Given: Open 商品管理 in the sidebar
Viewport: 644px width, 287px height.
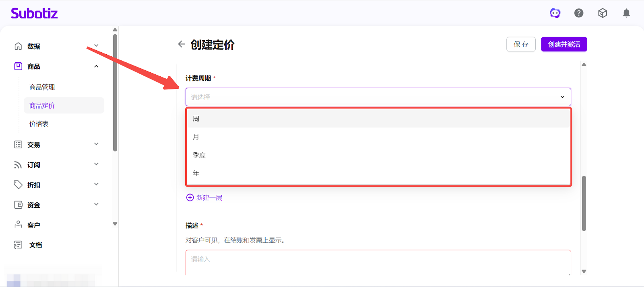Looking at the screenshot, I should tap(42, 87).
